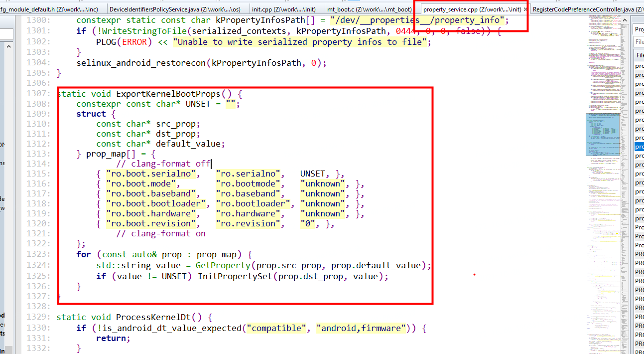Click is_android_dt_value_expected on line 1330
Viewport: 644px width, 354px height.
click(173, 328)
